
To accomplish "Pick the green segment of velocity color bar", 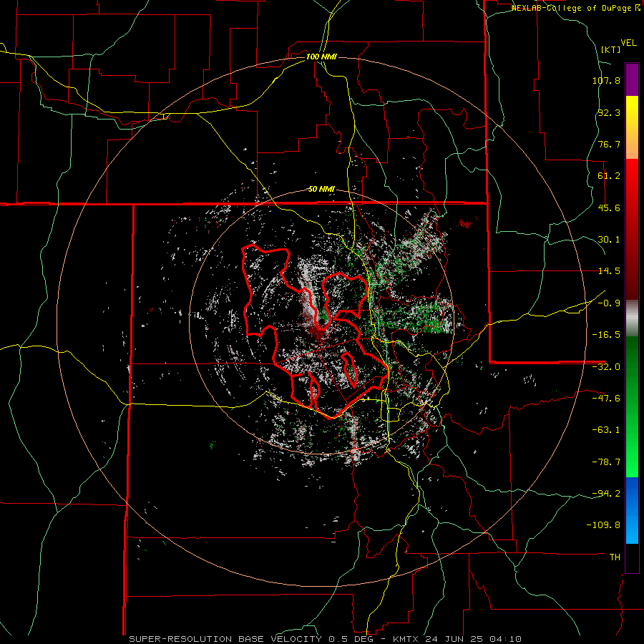I will [x=632, y=406].
